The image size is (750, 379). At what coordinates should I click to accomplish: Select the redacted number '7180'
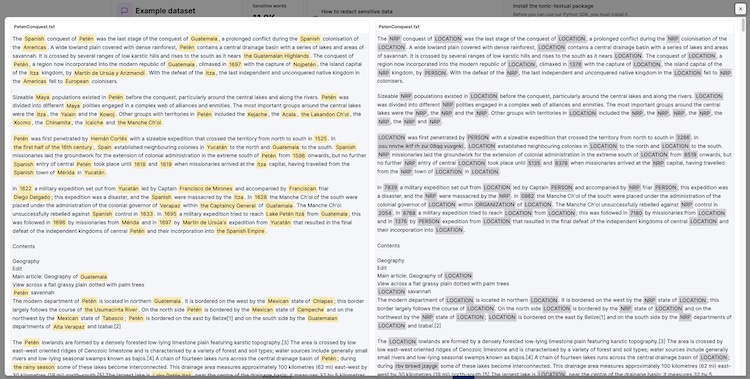[x=637, y=213]
